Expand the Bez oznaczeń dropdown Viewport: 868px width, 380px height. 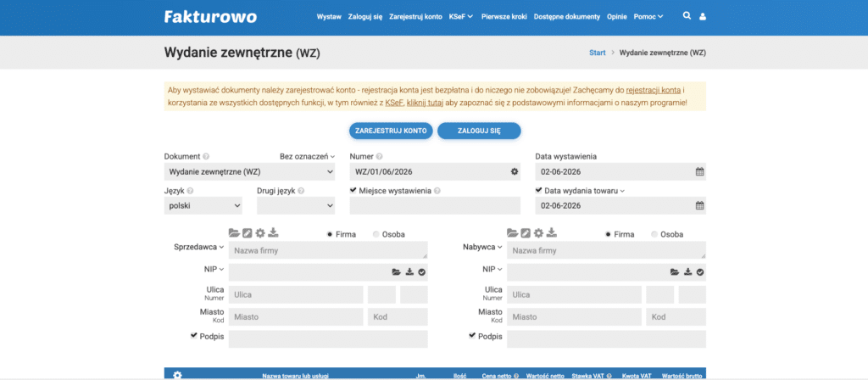pyautogui.click(x=307, y=157)
